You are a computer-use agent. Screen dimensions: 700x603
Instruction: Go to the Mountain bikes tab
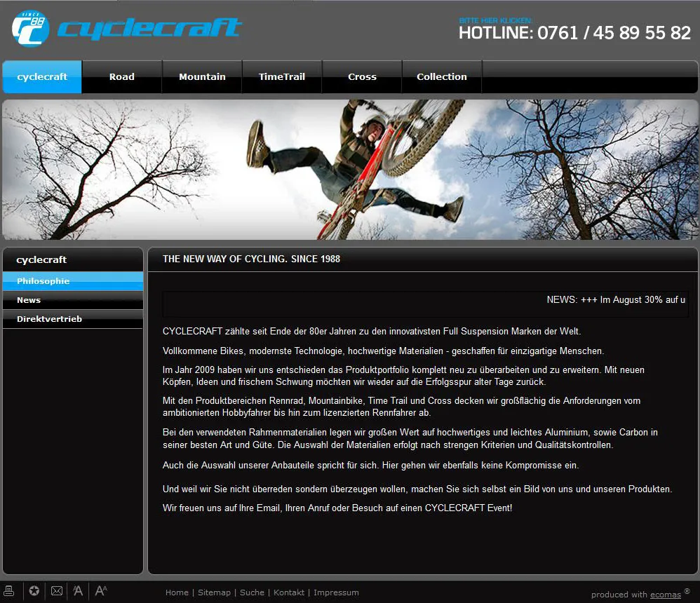[x=202, y=77]
